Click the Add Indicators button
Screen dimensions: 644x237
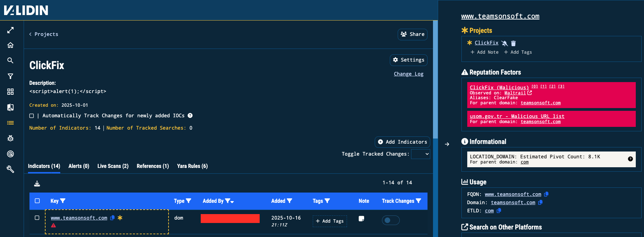click(x=402, y=142)
